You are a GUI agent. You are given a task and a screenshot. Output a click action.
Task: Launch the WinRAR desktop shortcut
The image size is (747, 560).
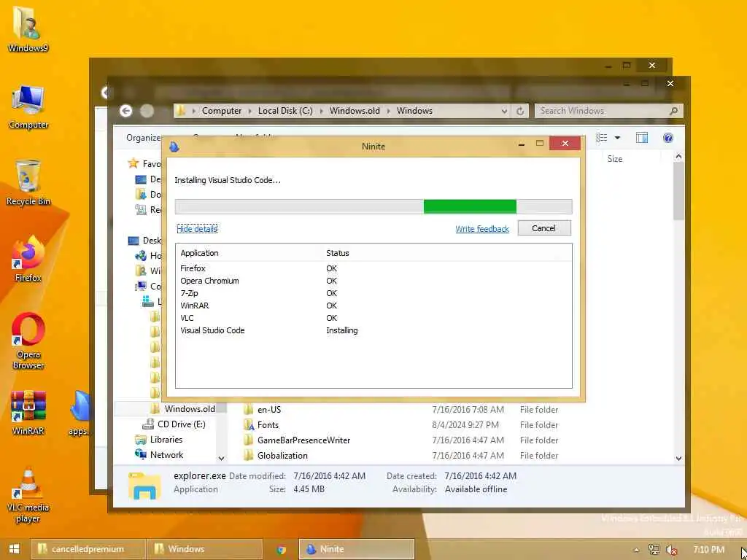pyautogui.click(x=28, y=413)
